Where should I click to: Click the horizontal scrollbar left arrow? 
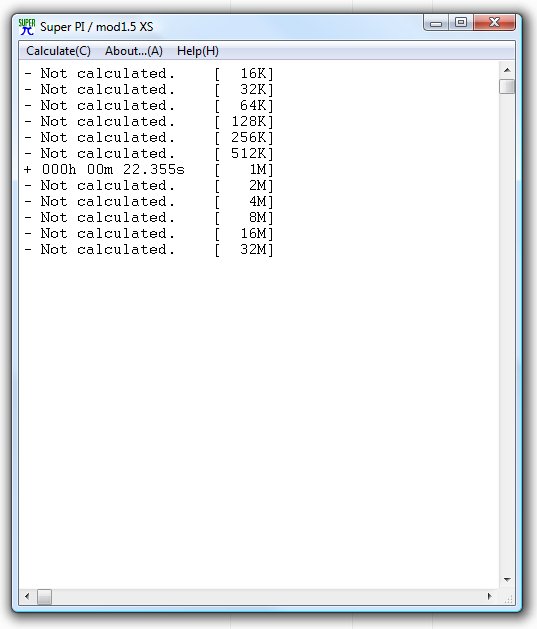pos(27,596)
